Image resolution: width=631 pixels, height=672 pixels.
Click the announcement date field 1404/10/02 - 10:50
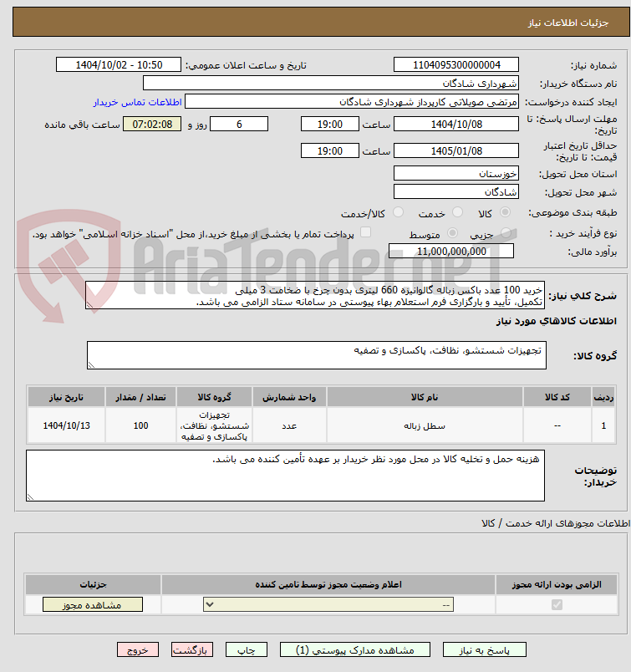(119, 64)
